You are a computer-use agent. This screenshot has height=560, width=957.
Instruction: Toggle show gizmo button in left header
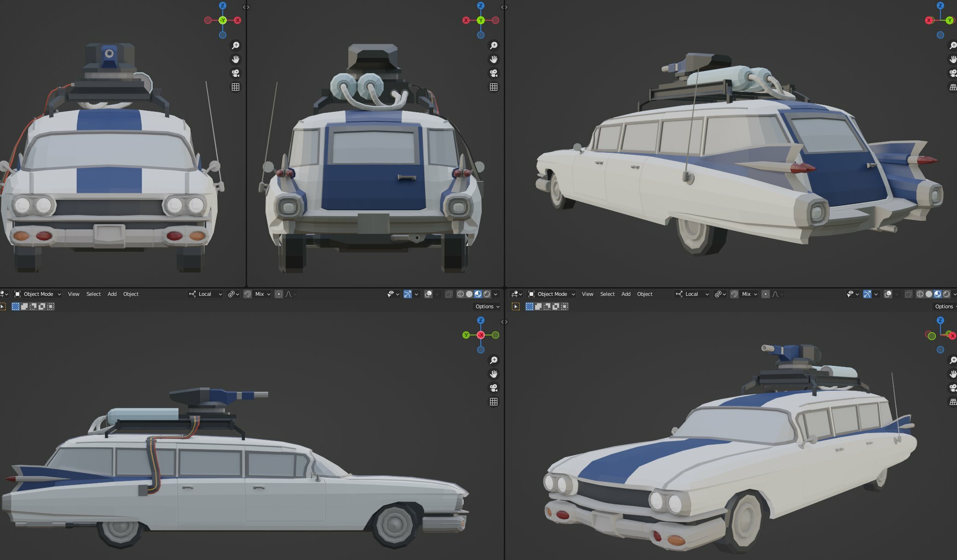[x=408, y=294]
